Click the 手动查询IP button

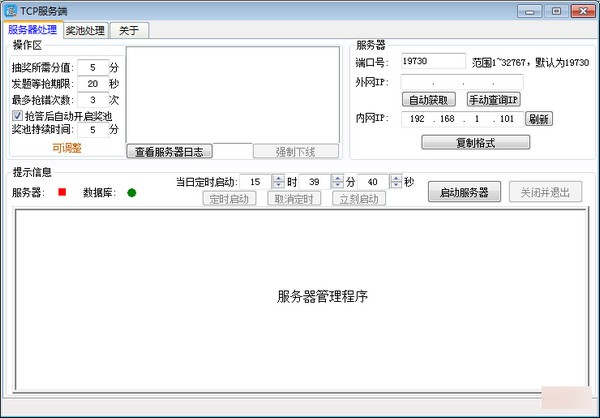(494, 100)
